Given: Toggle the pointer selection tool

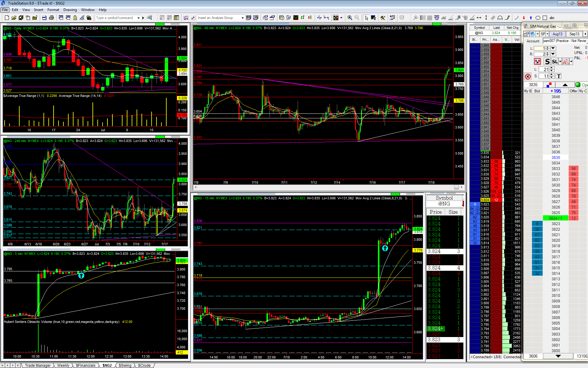Looking at the screenshot, I should (x=367, y=18).
